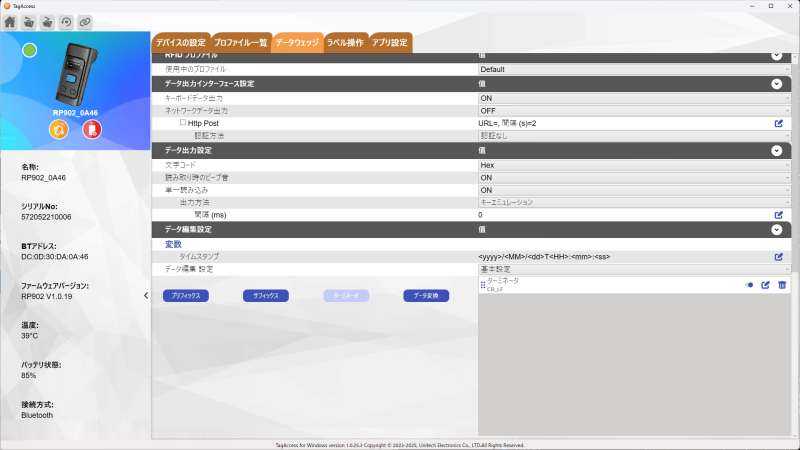Click the orange round icon under the device image
Image resolution: width=800 pixels, height=450 pixels.
click(x=59, y=131)
